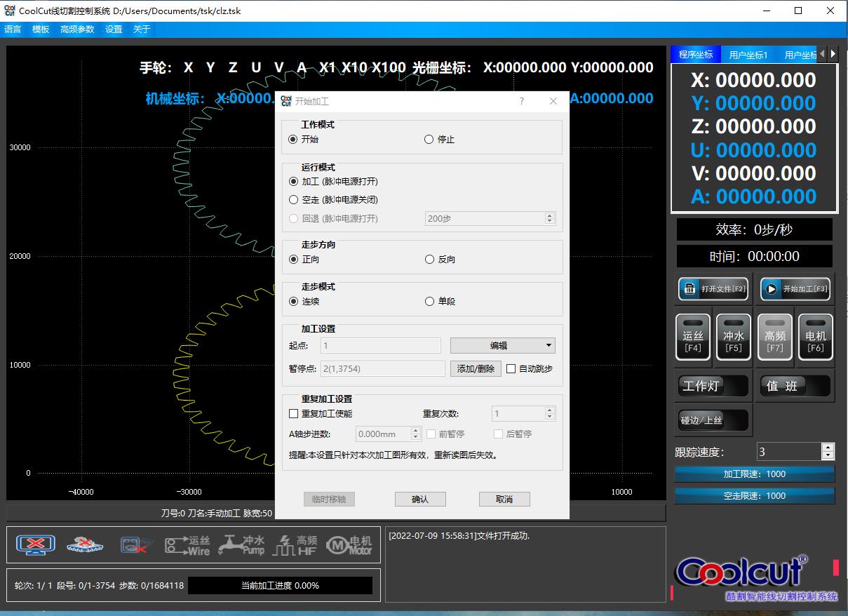
Task: Click the 加工限速: 1000 bar
Action: pyautogui.click(x=755, y=474)
